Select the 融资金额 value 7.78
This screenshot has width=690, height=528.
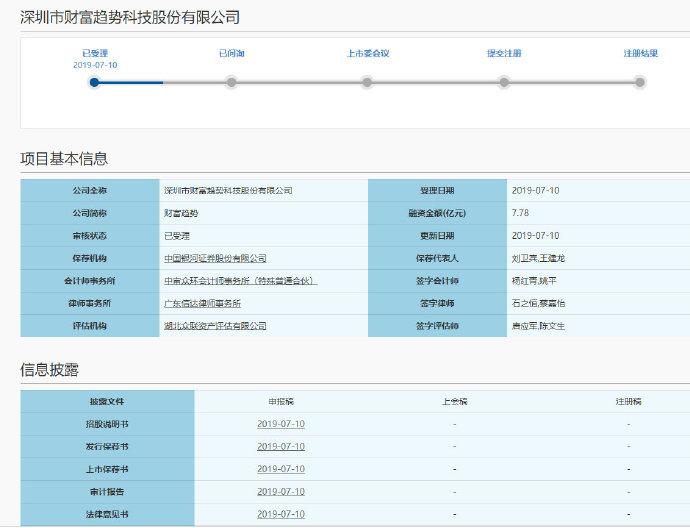click(x=520, y=213)
